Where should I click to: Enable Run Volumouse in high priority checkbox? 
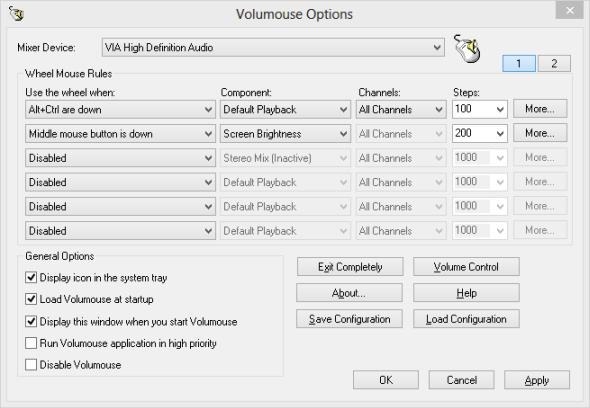(x=31, y=343)
